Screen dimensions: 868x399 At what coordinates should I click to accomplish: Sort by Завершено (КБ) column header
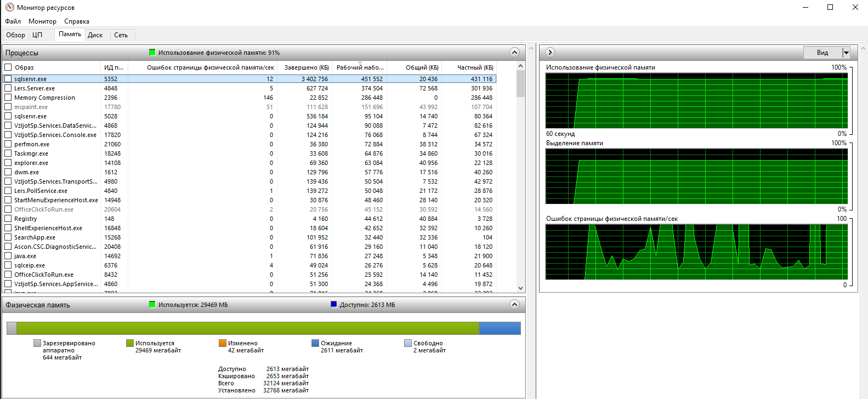click(x=306, y=67)
